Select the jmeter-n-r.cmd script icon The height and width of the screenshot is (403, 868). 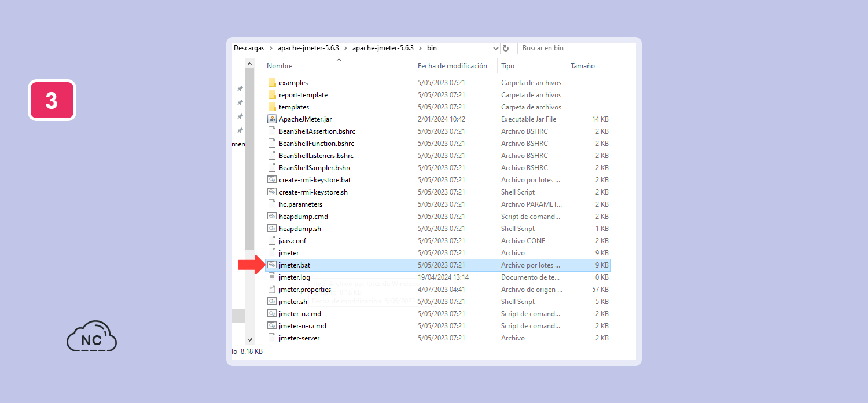pos(272,325)
